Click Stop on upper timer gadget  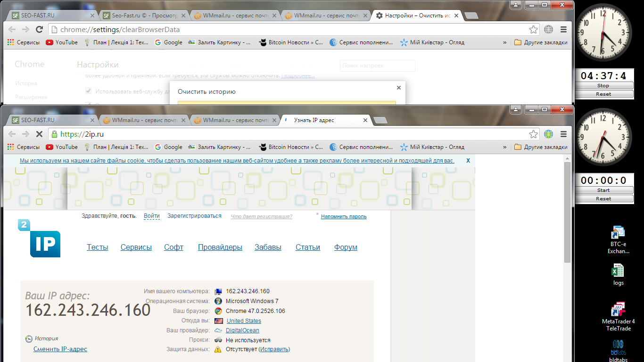[603, 86]
